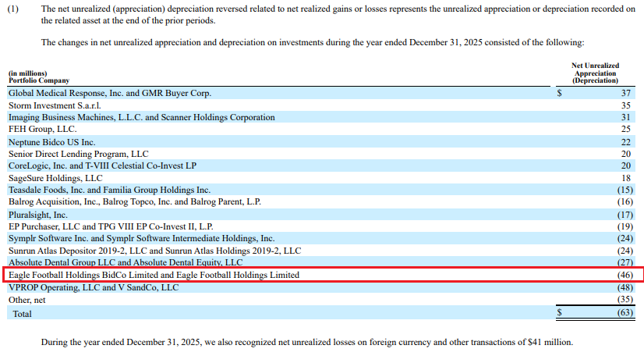Click the value (27) for Absolute Dental Group
The width and height of the screenshot is (644, 356).
pos(625,262)
